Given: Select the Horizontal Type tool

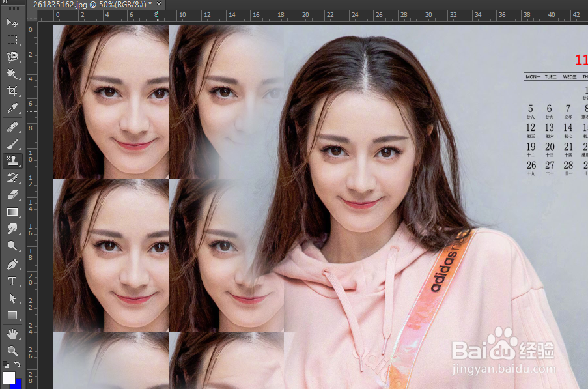Looking at the screenshot, I should point(12,281).
